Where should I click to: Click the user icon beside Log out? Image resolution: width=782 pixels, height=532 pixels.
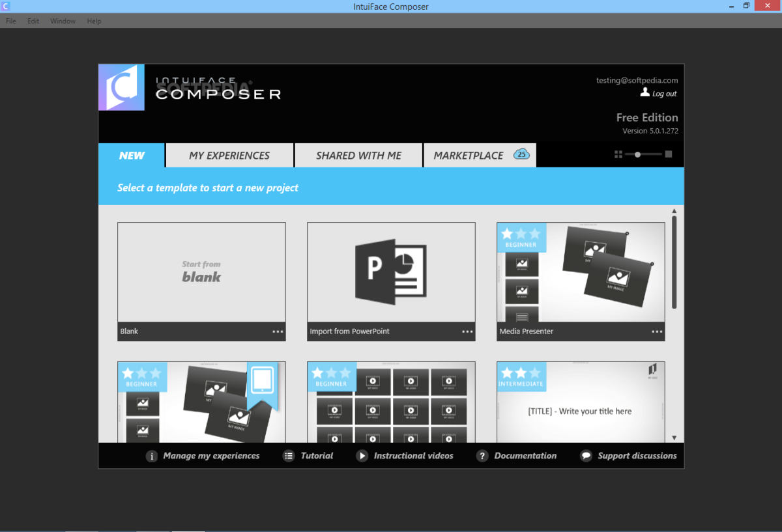644,93
